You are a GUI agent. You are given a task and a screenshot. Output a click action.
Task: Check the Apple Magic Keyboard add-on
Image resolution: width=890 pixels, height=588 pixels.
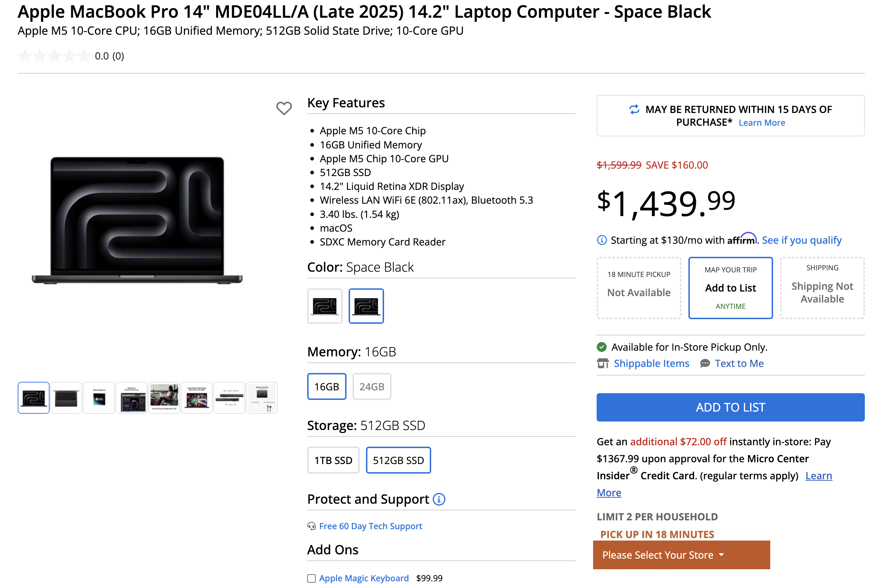(311, 578)
